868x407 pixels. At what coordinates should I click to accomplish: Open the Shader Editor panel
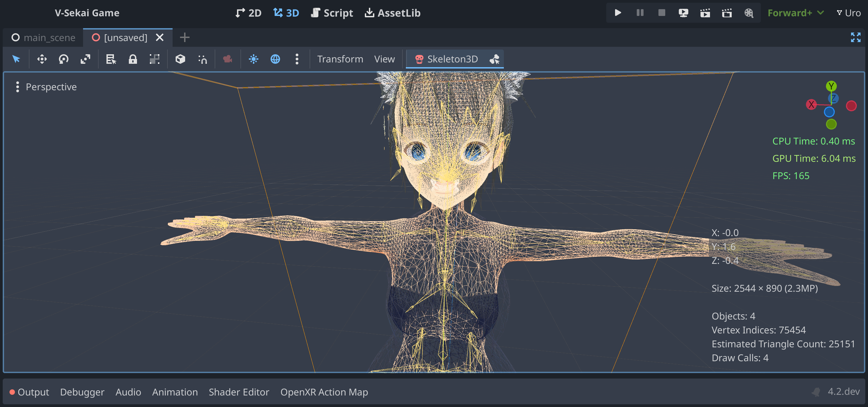[x=239, y=392]
